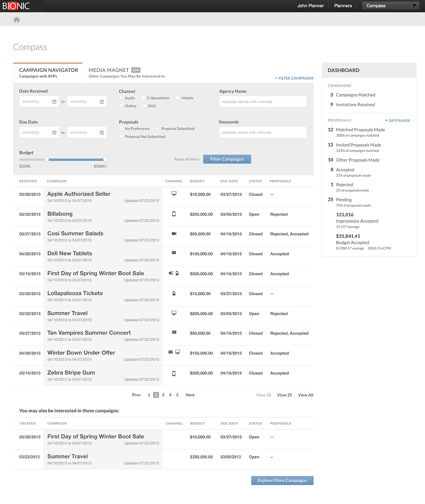Open the Apple Authorized Seller campaign
This screenshot has height=504, width=425.
point(79,194)
